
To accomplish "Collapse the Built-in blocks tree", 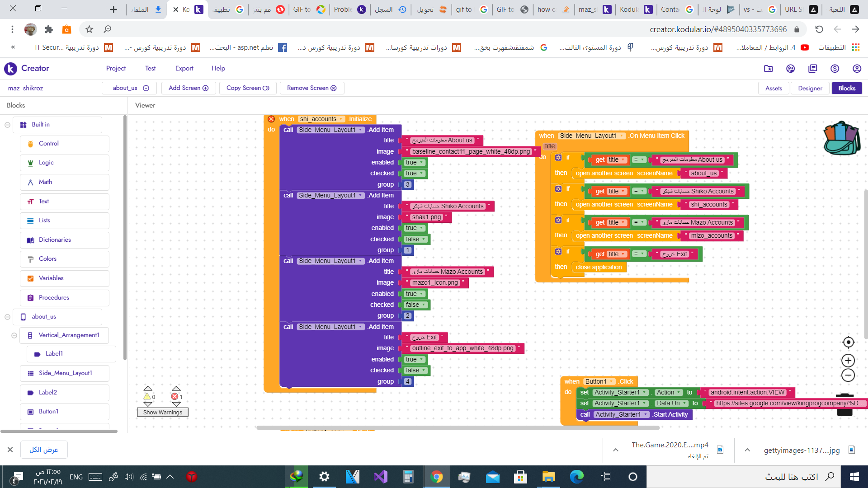I will point(7,125).
